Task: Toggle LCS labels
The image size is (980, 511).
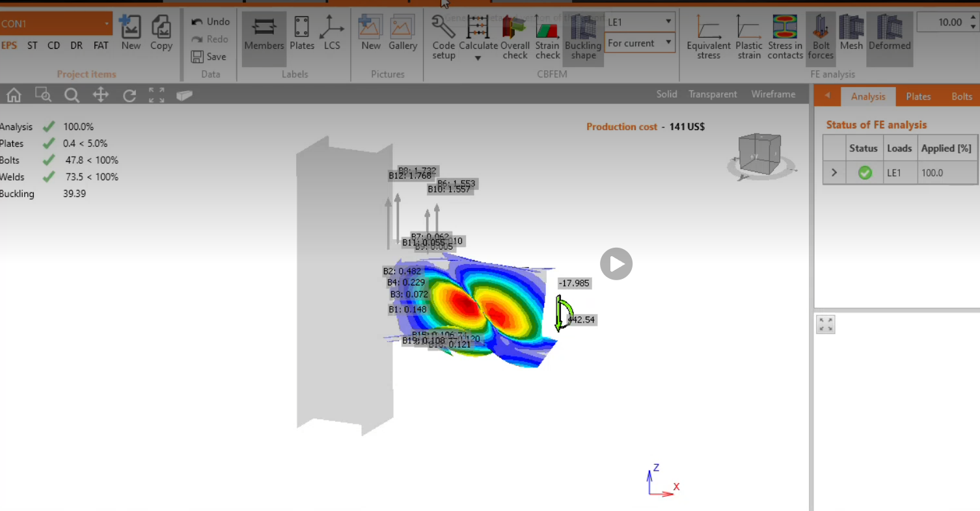Action: click(x=332, y=34)
